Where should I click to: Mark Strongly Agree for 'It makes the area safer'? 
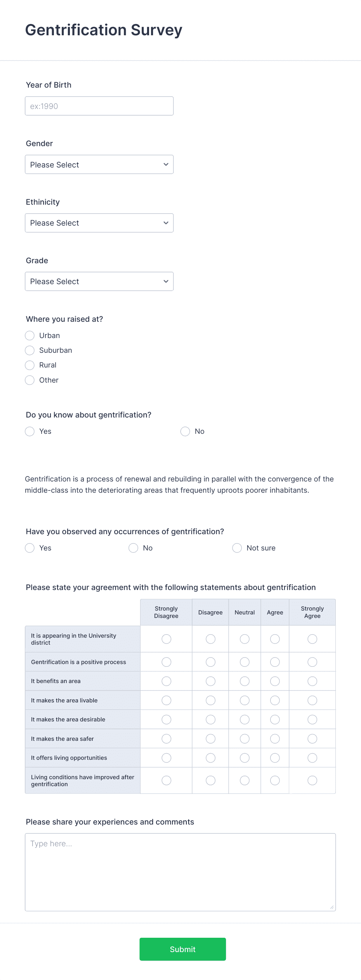[x=312, y=739]
